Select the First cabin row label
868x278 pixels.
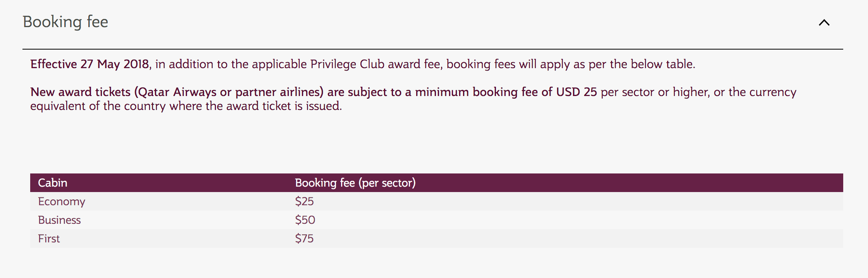tap(49, 239)
